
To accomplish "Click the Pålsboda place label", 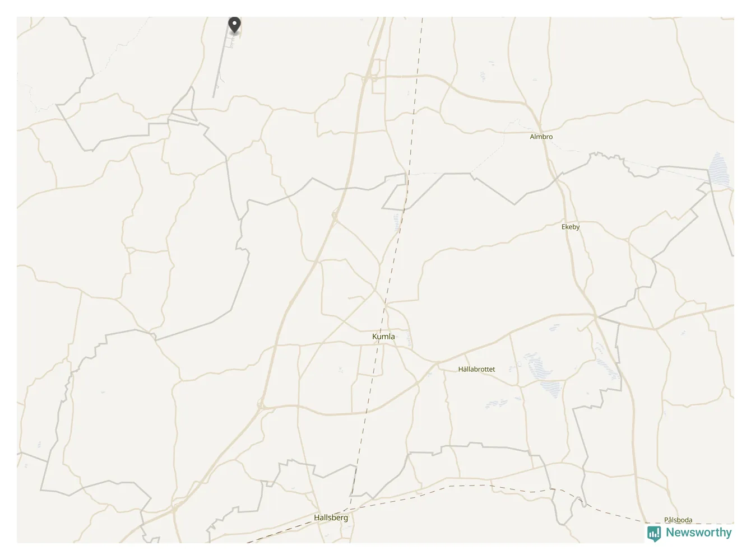I will tap(678, 520).
